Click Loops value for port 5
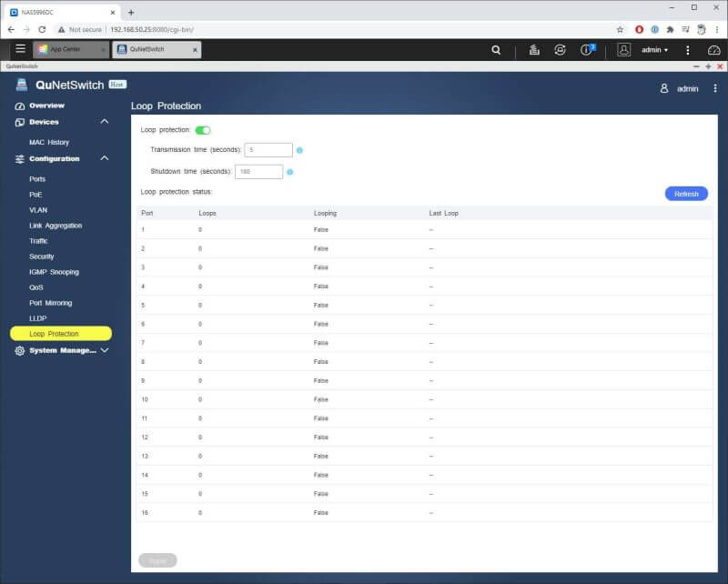This screenshot has width=728, height=584. coord(200,306)
